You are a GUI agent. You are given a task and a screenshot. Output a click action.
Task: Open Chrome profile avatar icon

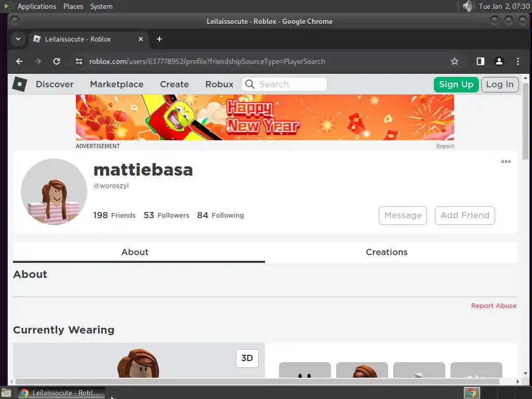pyautogui.click(x=499, y=61)
